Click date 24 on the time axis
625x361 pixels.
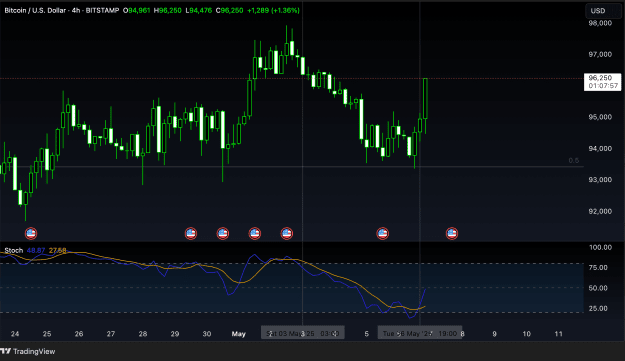point(15,334)
